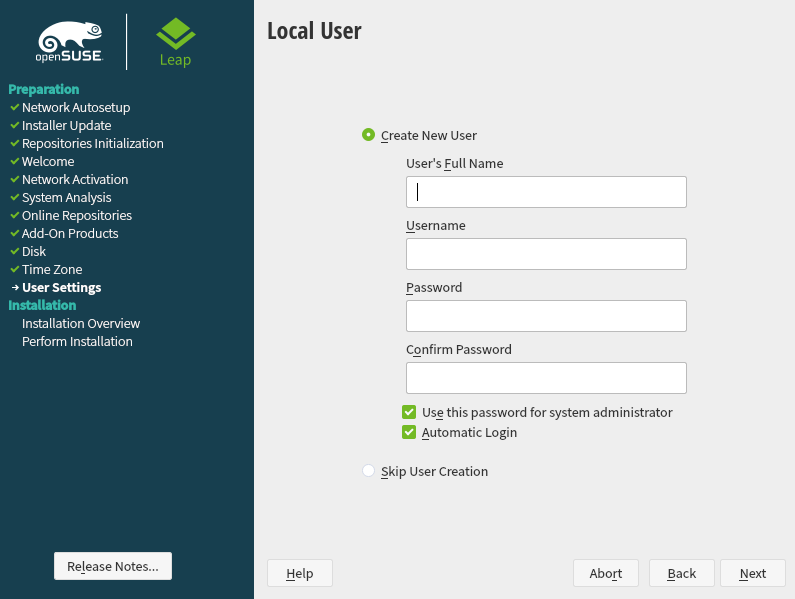Click the checkmark next to Network Autosetup
Image resolution: width=795 pixels, height=599 pixels.
click(x=14, y=107)
